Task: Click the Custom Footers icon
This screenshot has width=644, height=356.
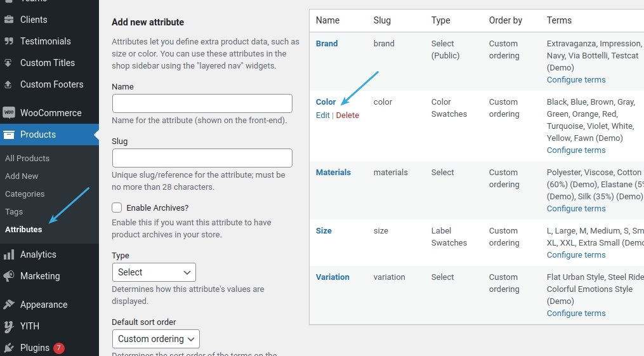Action: pyautogui.click(x=9, y=84)
